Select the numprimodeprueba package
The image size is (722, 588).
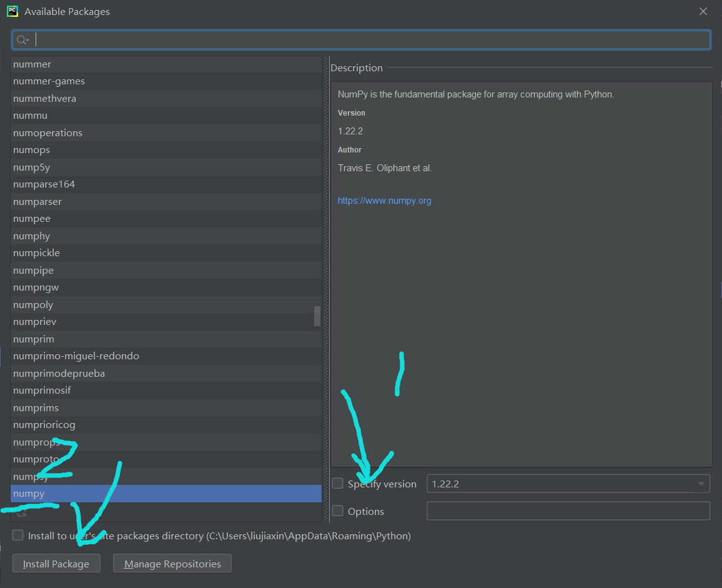click(x=166, y=373)
